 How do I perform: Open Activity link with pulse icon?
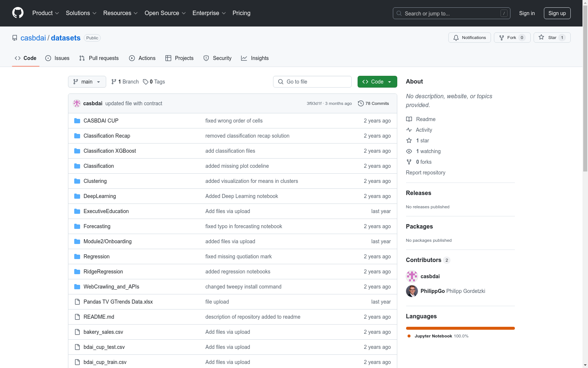[x=419, y=130]
